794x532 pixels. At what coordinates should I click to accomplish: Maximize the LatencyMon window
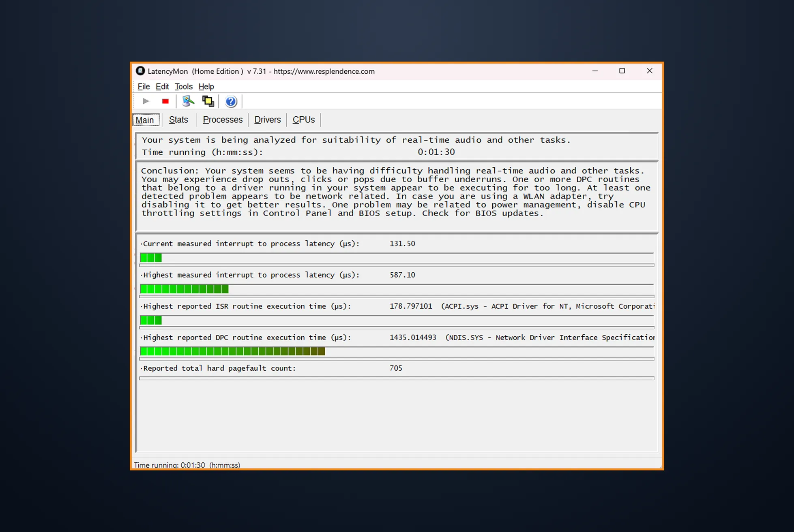point(622,71)
